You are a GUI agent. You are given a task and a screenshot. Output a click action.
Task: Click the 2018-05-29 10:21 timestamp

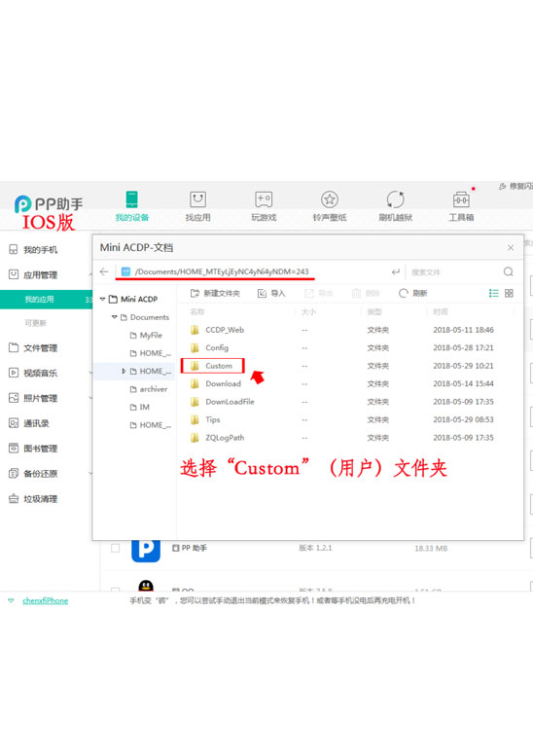463,366
